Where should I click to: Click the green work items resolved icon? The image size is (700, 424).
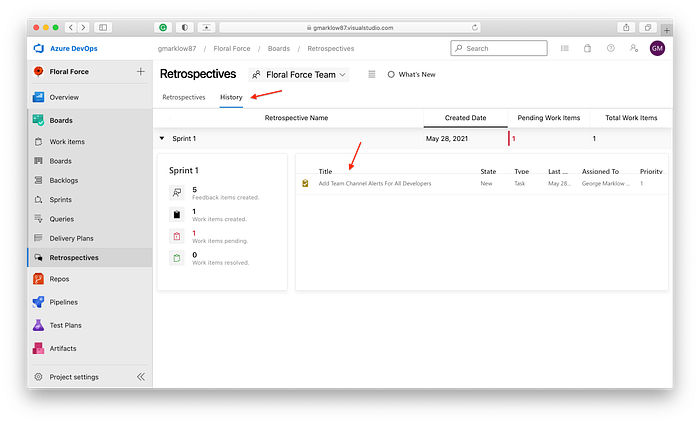click(x=177, y=258)
